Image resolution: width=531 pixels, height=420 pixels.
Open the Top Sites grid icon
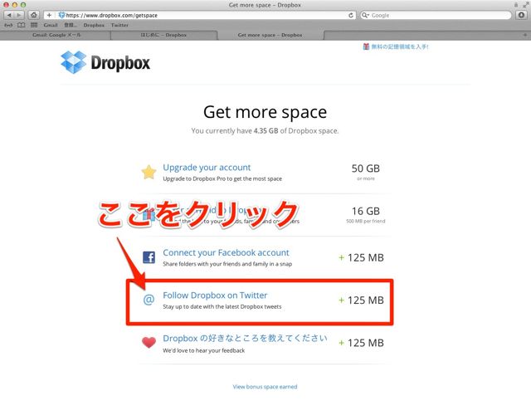(x=34, y=25)
